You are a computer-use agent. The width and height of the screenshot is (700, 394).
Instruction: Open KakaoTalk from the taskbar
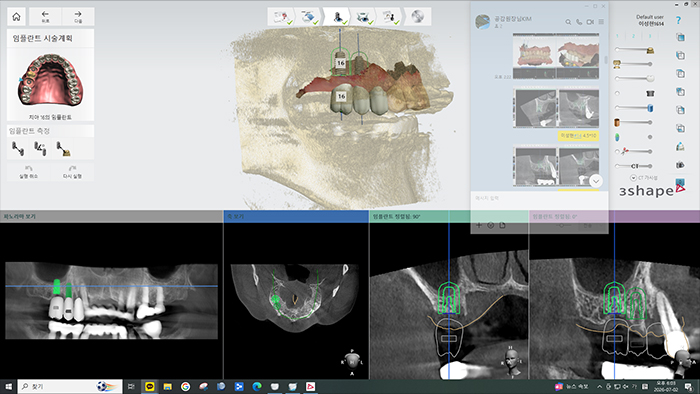point(150,386)
